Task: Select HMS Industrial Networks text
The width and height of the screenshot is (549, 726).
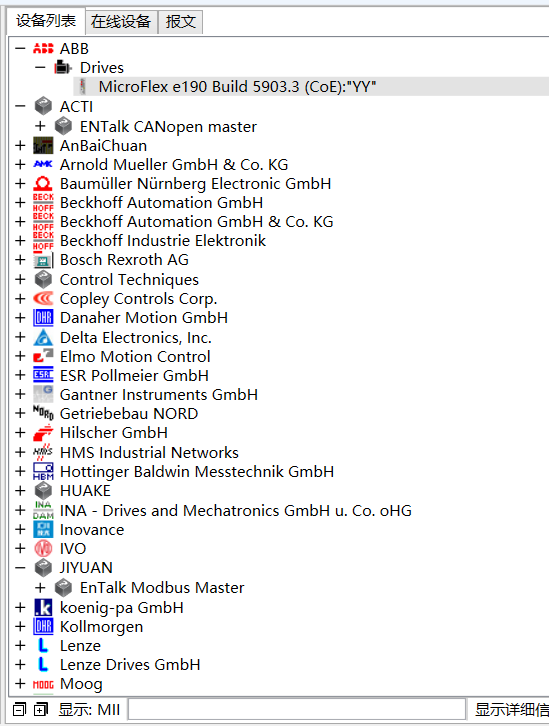Action: (x=149, y=452)
